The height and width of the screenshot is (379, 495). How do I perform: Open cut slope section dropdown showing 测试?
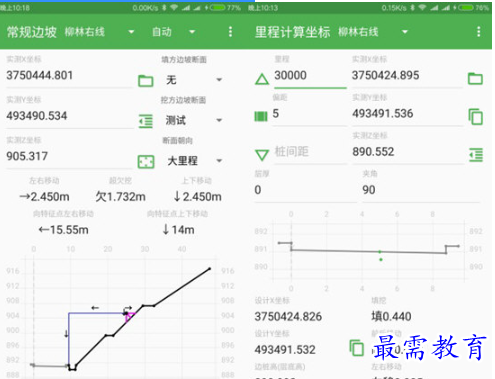pyautogui.click(x=194, y=120)
